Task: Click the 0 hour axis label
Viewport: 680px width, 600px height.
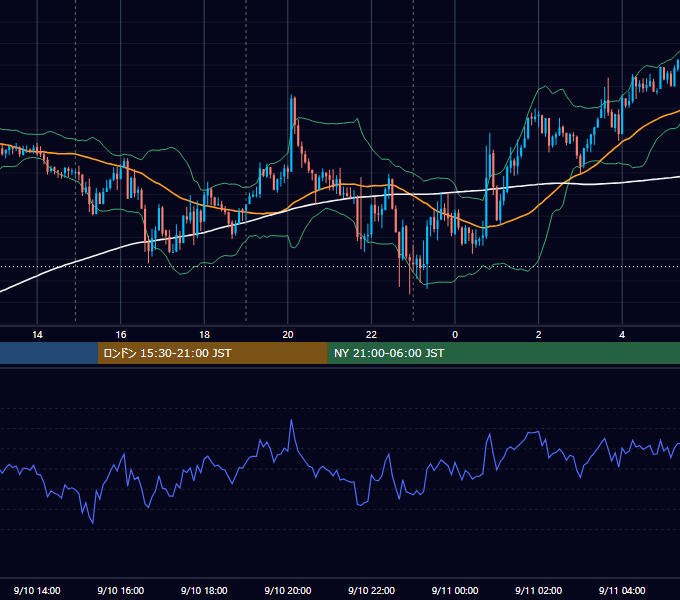Action: coord(455,335)
